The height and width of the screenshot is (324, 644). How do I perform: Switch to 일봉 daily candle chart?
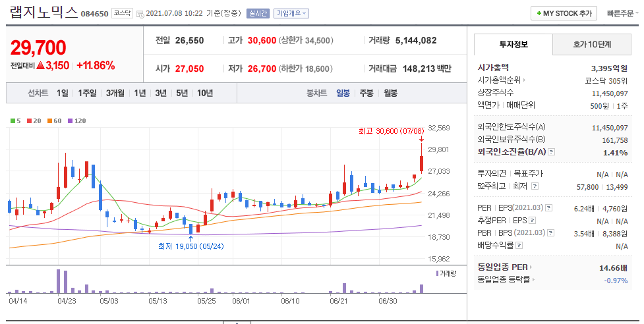(x=343, y=93)
